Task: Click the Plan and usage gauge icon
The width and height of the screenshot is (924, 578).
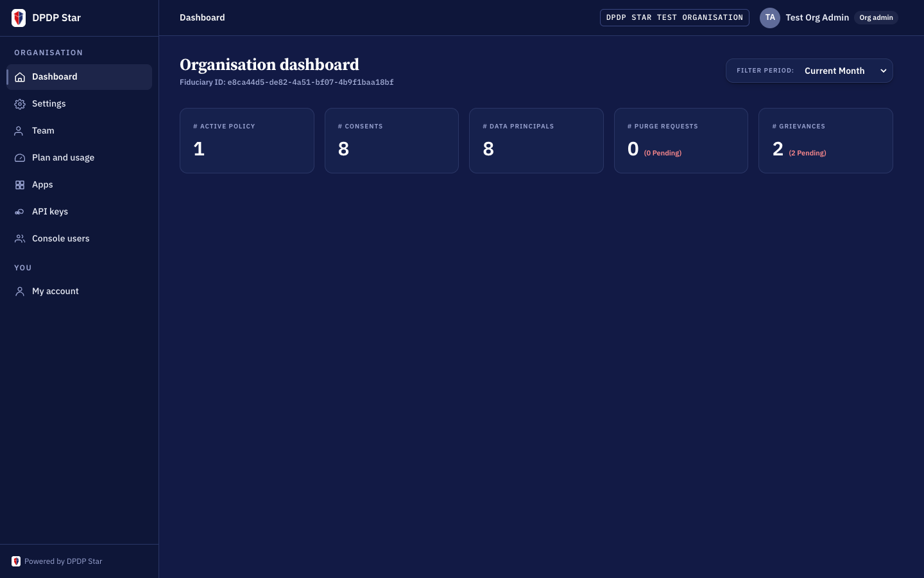Action: pos(20,158)
